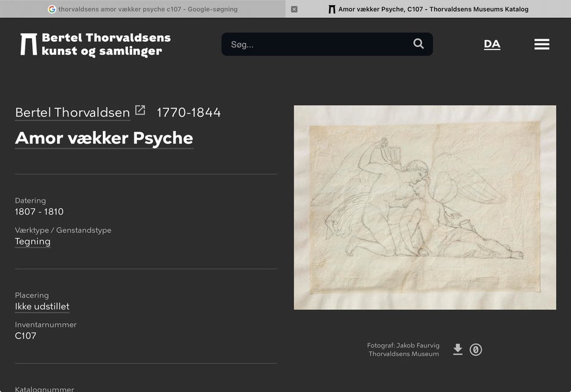This screenshot has width=571, height=392.
Task: Click the Fotograf: Jakob Faurvig credit
Action: point(403,346)
